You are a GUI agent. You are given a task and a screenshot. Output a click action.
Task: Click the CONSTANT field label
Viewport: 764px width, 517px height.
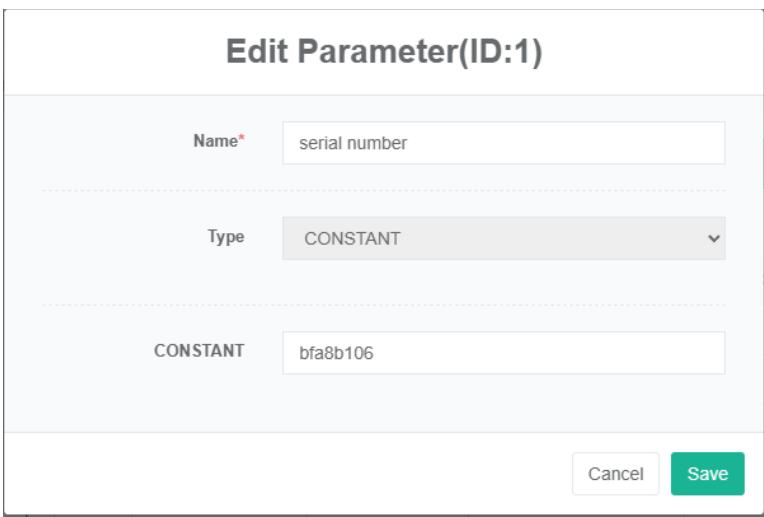199,352
